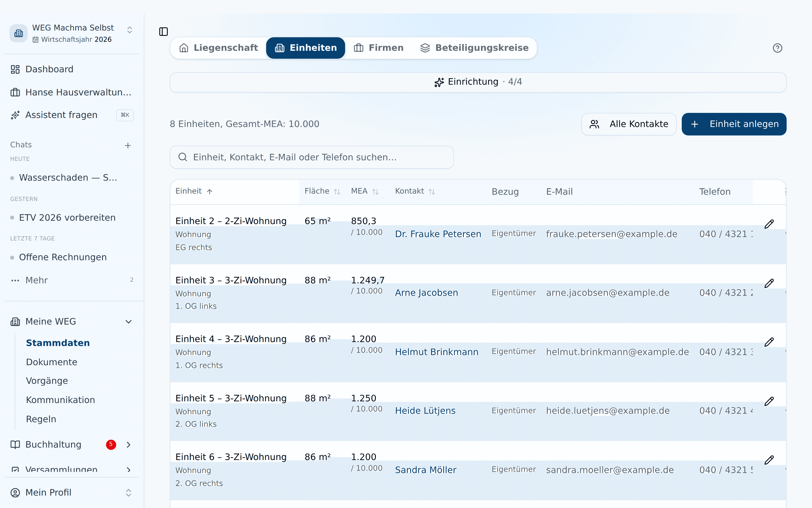Toggle the sidebar panel icon
The width and height of the screenshot is (812, 508).
pos(164,32)
